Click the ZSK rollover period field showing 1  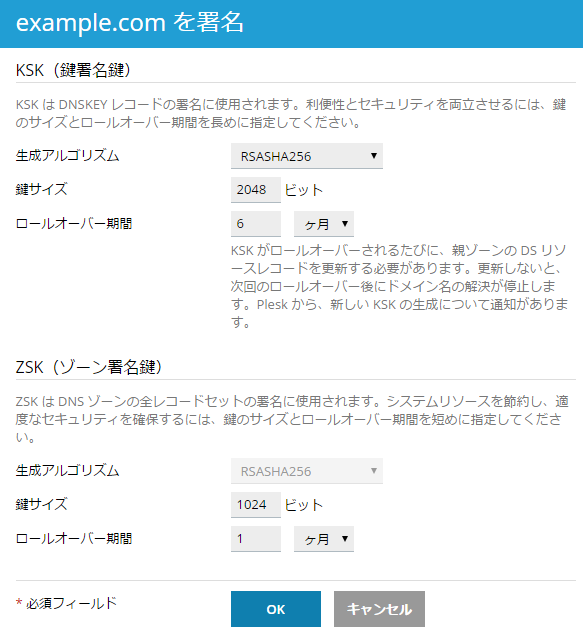(256, 539)
